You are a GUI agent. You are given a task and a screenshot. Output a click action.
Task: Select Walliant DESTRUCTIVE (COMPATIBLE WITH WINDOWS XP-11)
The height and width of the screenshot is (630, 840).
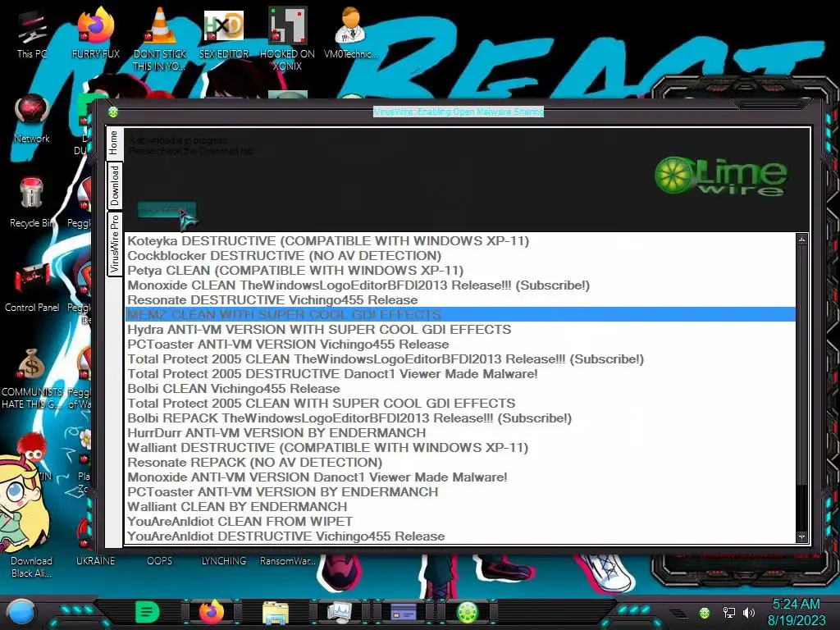(x=460, y=448)
